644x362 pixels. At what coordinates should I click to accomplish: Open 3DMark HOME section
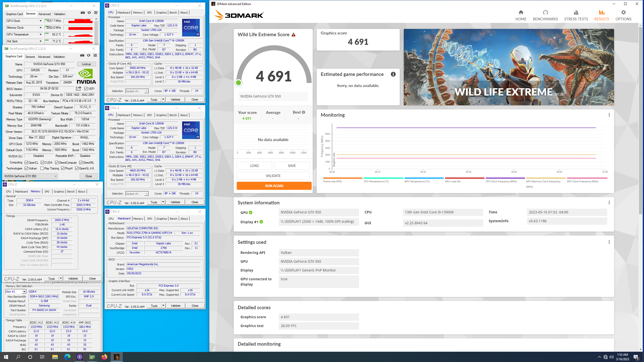(x=521, y=15)
